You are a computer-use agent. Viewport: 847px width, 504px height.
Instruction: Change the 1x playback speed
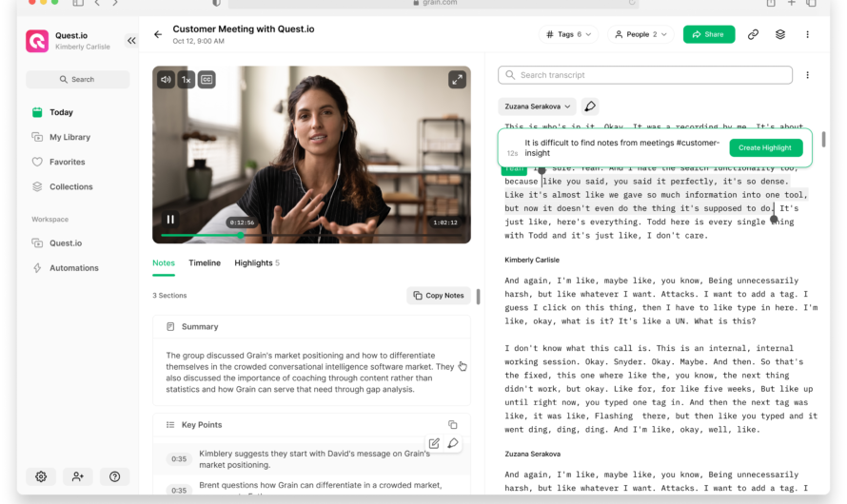click(187, 80)
